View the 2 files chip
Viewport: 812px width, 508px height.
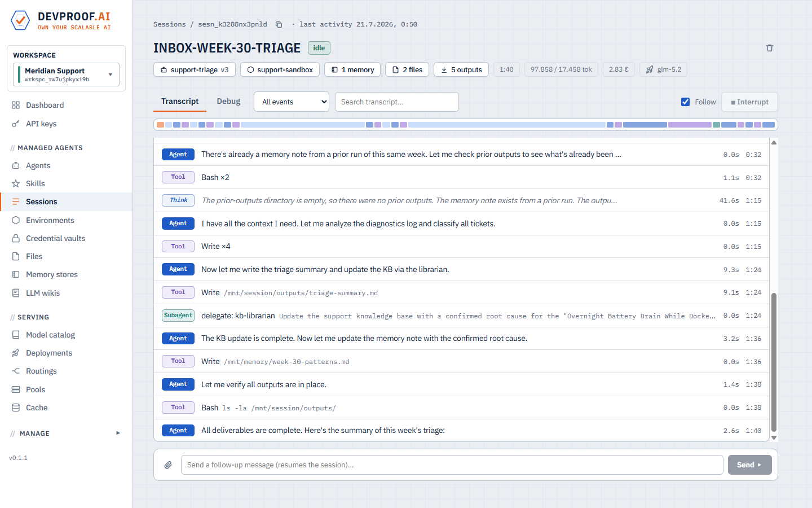click(x=407, y=69)
